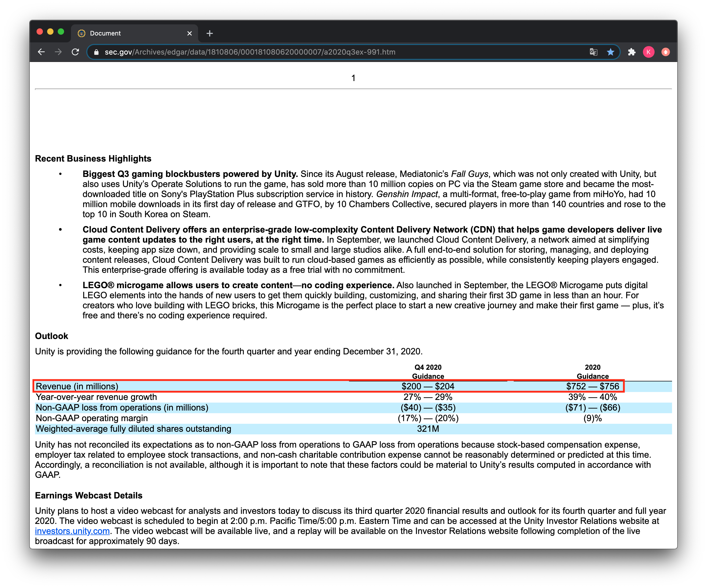
Task: Click the ($40) — ($35) cell
Action: point(428,407)
